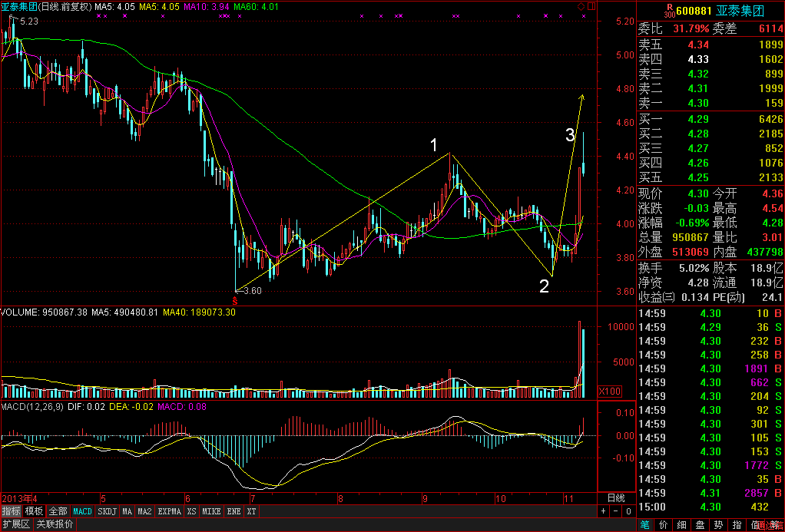785x532 pixels.
Task: Click the 买五 bid price 4.25
Action: click(698, 177)
